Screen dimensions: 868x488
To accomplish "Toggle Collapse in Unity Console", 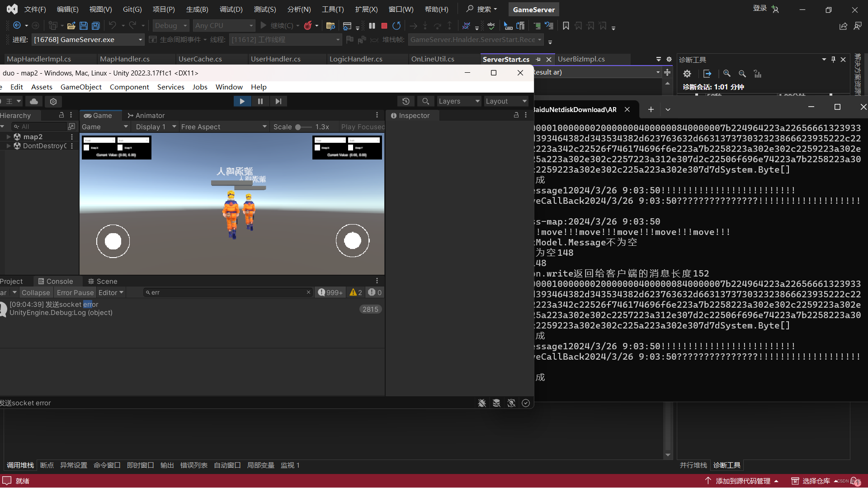I will [36, 292].
